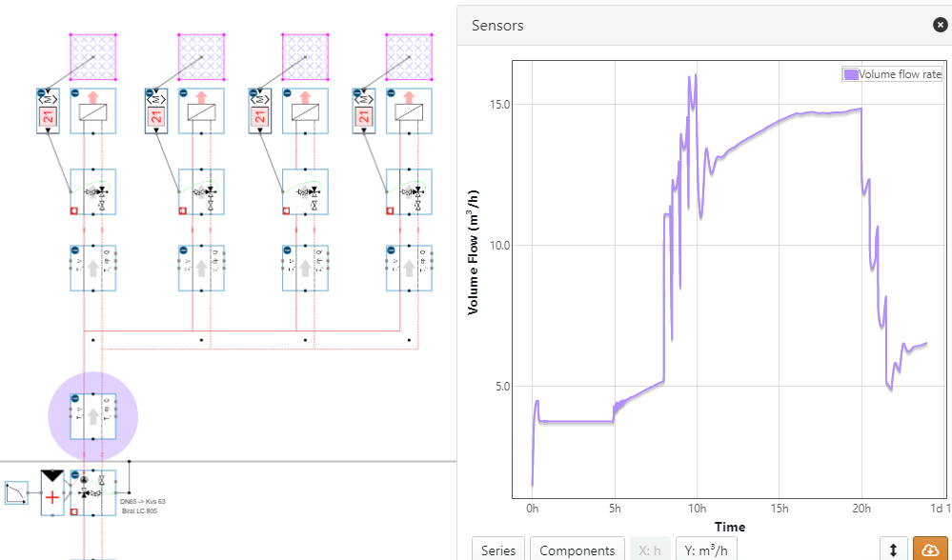Collapse the highlighted sensor's minus toggle

(74, 398)
